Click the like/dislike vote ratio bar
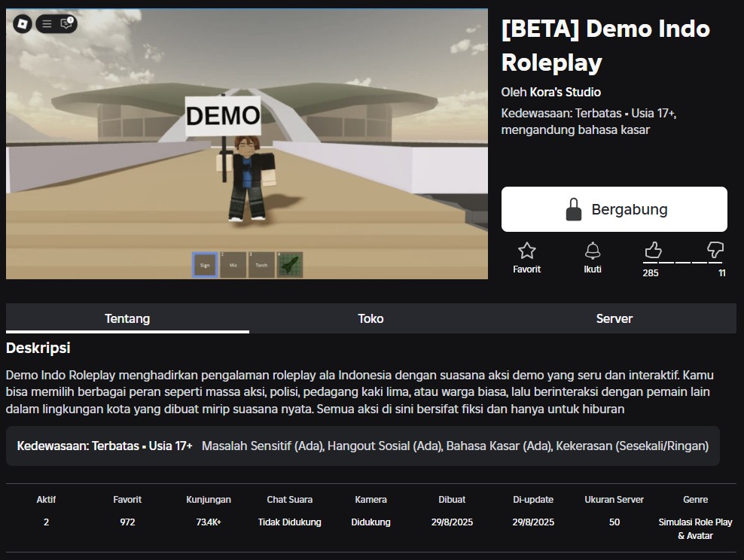 [684, 262]
